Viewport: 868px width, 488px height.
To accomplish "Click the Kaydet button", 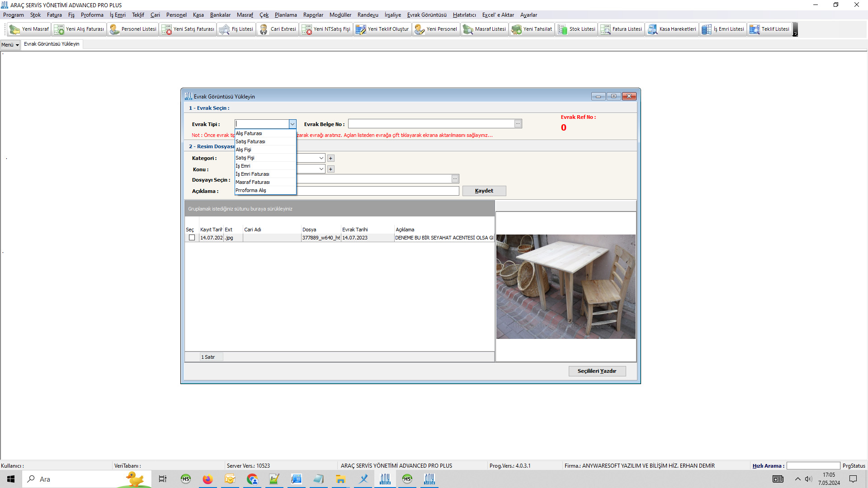I will (x=484, y=191).
